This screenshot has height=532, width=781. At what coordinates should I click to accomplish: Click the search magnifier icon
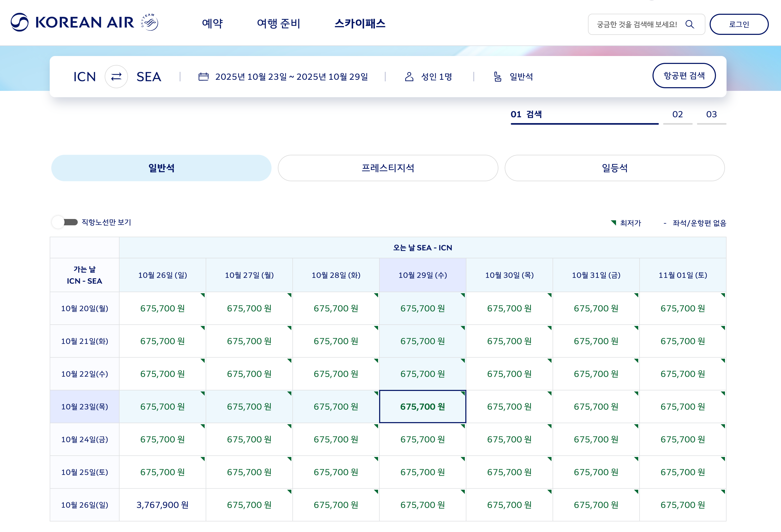[x=690, y=24]
